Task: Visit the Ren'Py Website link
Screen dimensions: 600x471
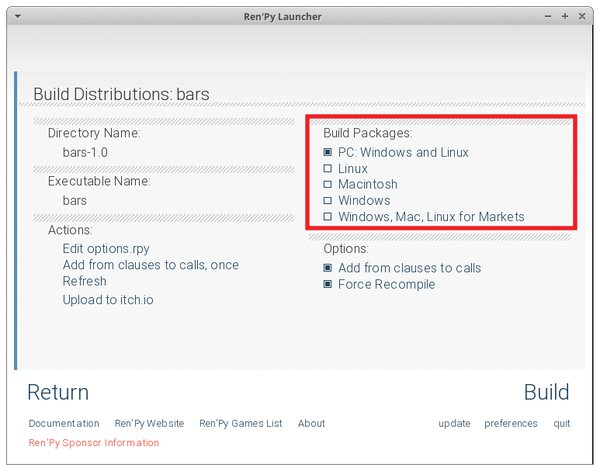Action: click(x=149, y=424)
